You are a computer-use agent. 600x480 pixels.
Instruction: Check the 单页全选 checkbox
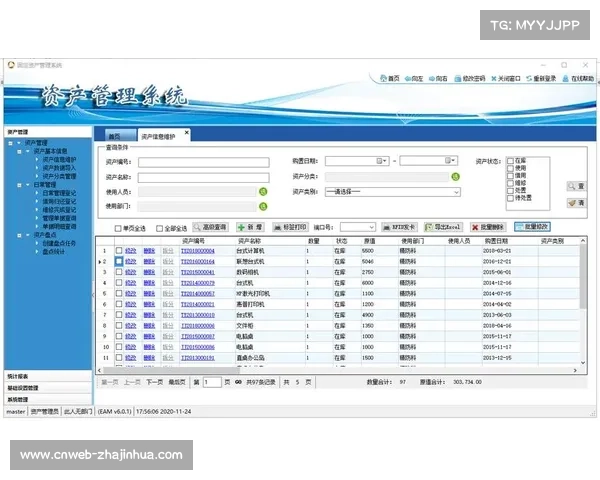[x=118, y=228]
